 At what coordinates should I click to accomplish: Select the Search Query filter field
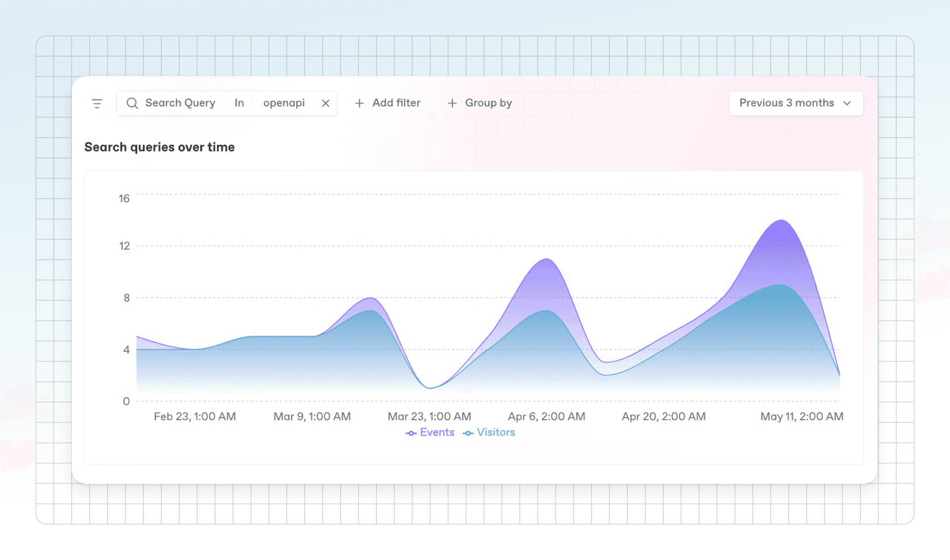180,103
